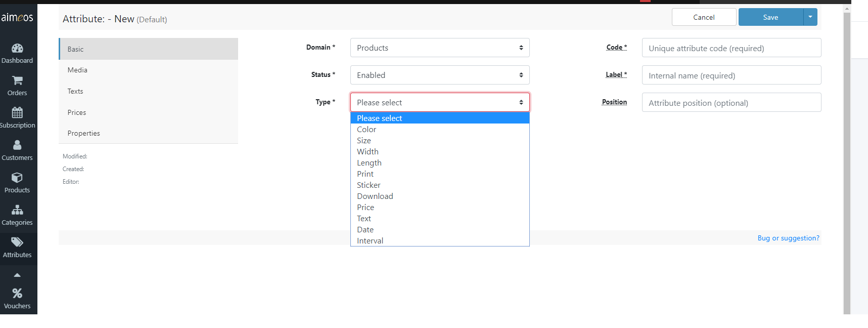Open the Vouchers percent icon
Viewport: 868px width, 328px height.
click(17, 293)
